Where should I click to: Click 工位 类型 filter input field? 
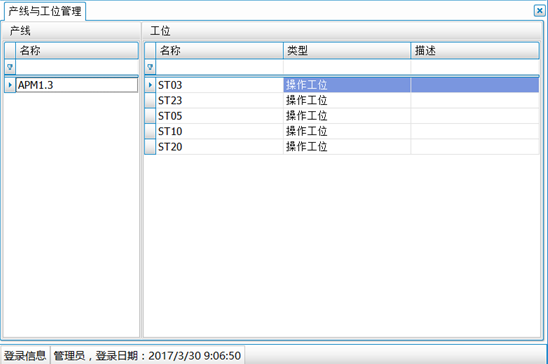pyautogui.click(x=347, y=67)
